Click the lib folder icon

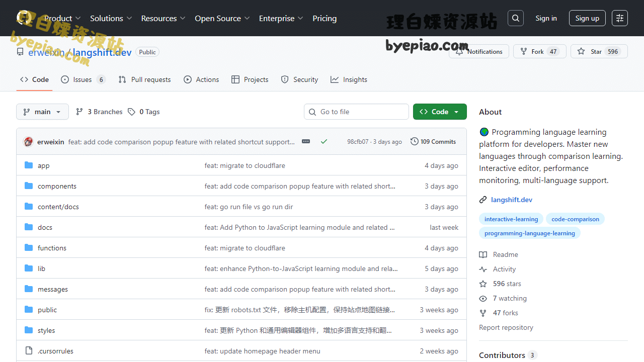coord(29,268)
